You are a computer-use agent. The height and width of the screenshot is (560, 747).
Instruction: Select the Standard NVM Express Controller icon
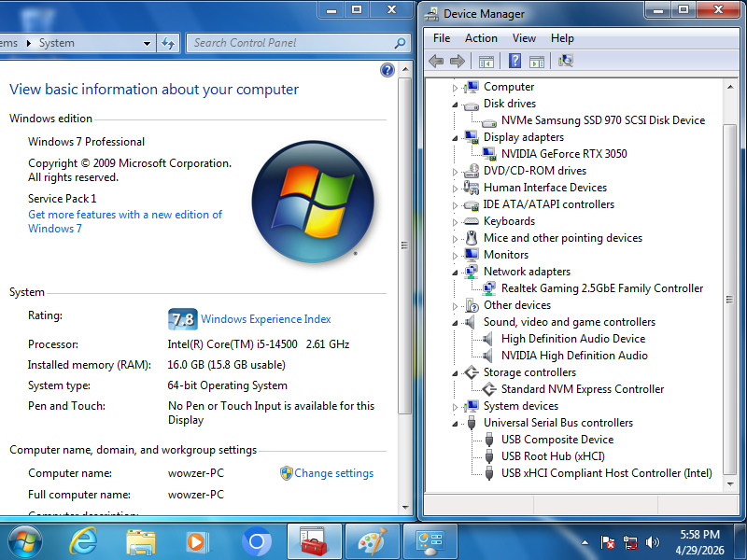tap(489, 389)
